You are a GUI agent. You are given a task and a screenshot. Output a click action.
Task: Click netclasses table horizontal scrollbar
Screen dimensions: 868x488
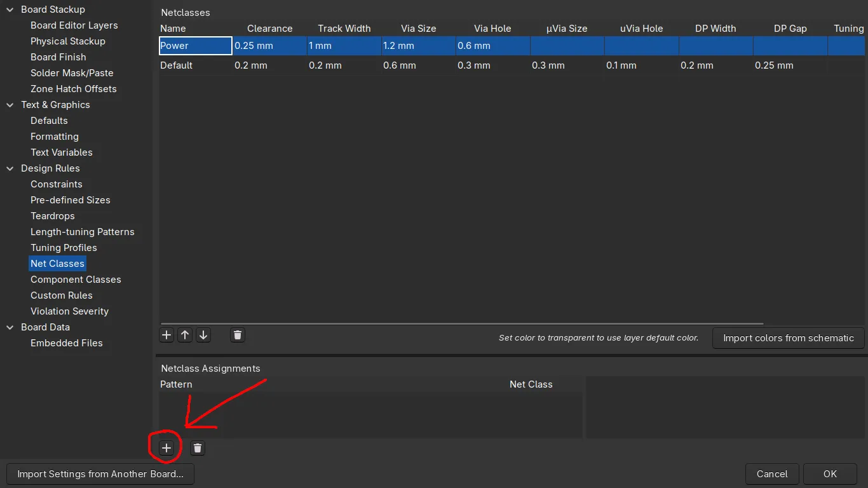click(462, 324)
